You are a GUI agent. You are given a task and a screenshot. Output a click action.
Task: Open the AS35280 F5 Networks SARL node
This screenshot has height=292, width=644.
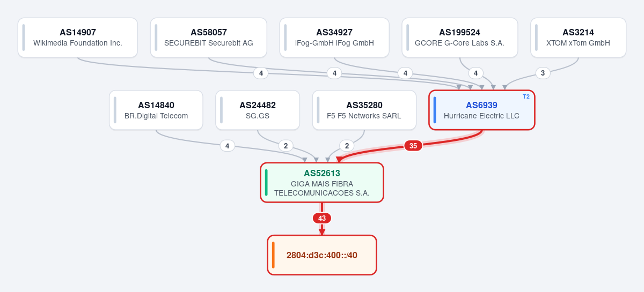(364, 110)
